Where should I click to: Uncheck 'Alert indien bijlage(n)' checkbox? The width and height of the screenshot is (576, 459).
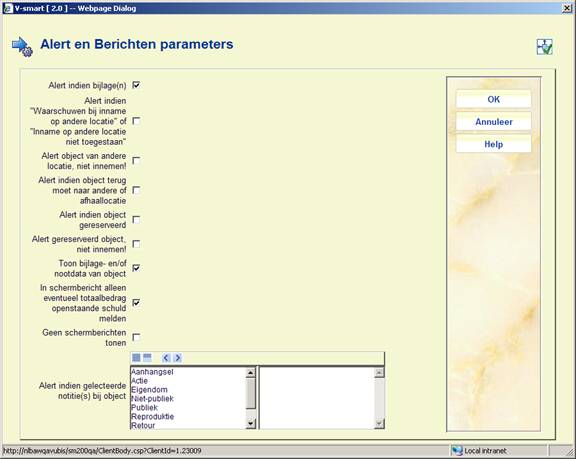click(136, 85)
